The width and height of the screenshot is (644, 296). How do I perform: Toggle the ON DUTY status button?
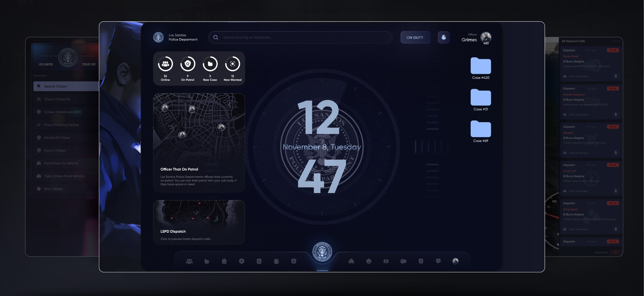click(415, 38)
